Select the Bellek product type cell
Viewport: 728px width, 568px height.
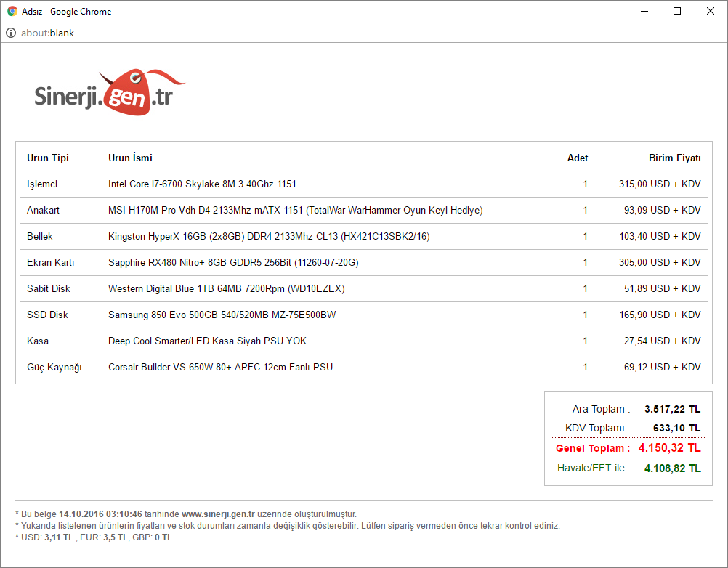[x=40, y=236]
